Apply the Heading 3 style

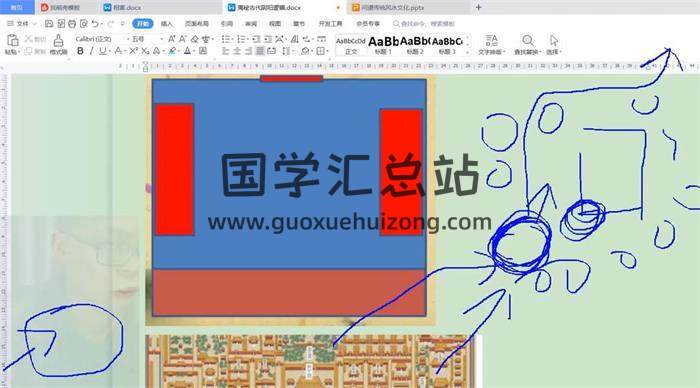pyautogui.click(x=447, y=45)
